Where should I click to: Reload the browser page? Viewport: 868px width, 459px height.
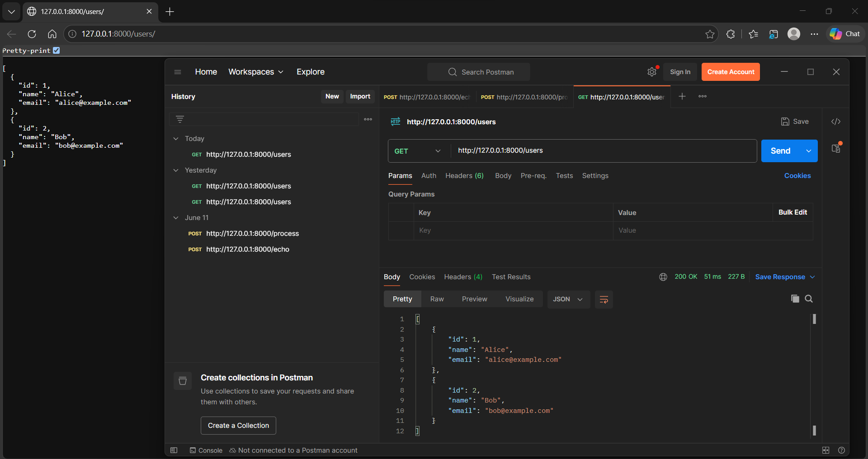click(32, 34)
